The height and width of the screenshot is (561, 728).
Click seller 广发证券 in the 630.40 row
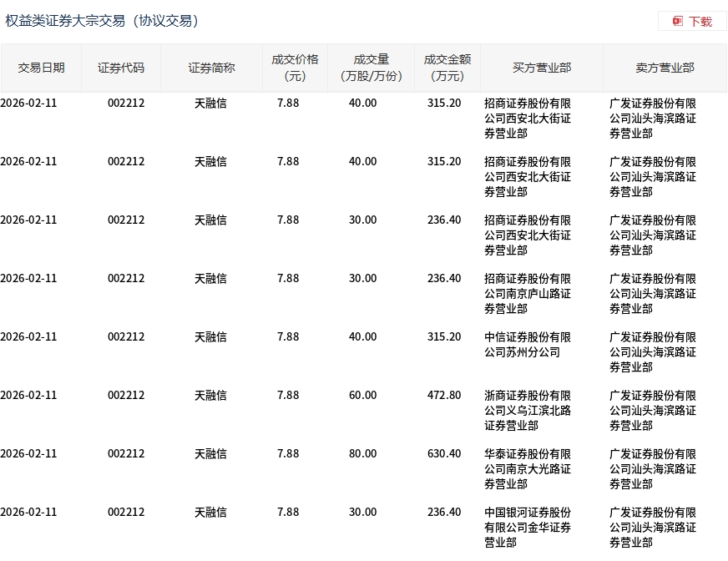coord(653,469)
